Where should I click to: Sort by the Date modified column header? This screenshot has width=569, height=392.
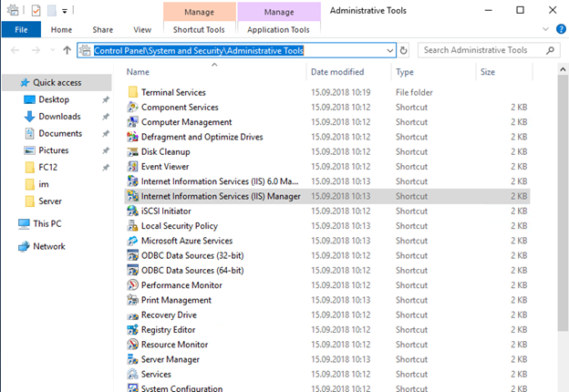tap(348, 72)
